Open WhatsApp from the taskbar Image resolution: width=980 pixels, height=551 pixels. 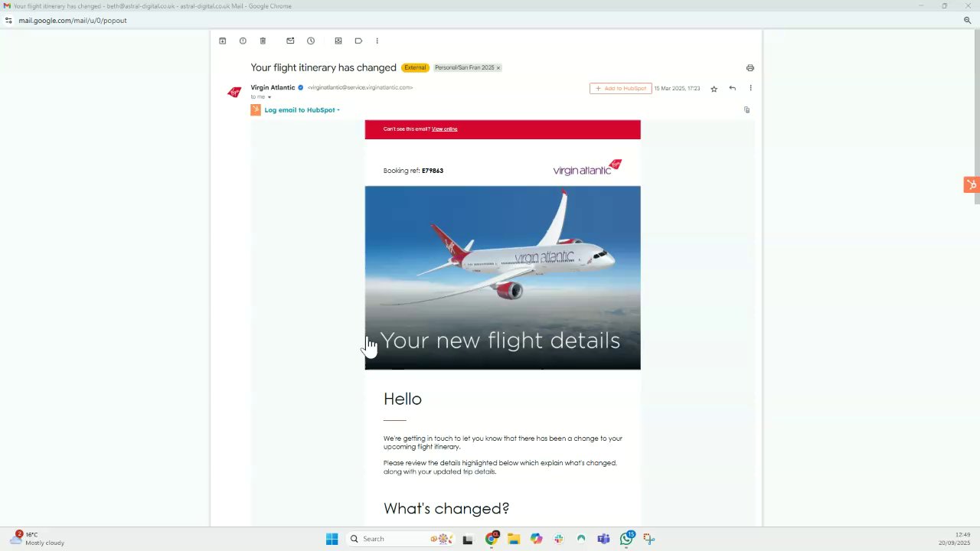tap(627, 539)
